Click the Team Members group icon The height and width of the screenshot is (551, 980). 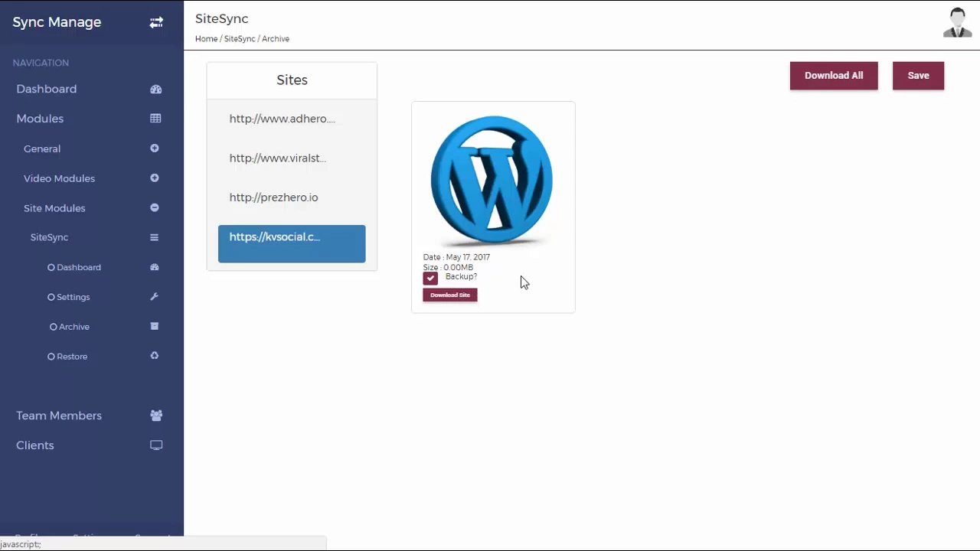(156, 416)
